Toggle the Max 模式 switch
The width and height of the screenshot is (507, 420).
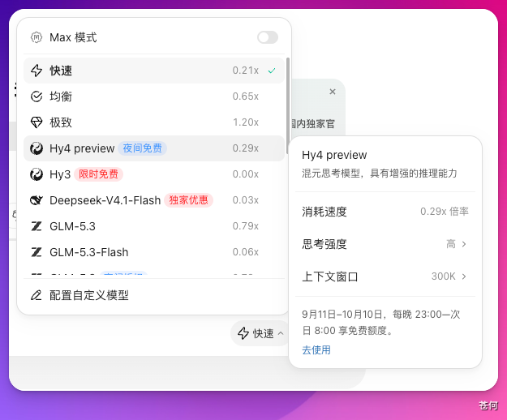[x=268, y=37]
